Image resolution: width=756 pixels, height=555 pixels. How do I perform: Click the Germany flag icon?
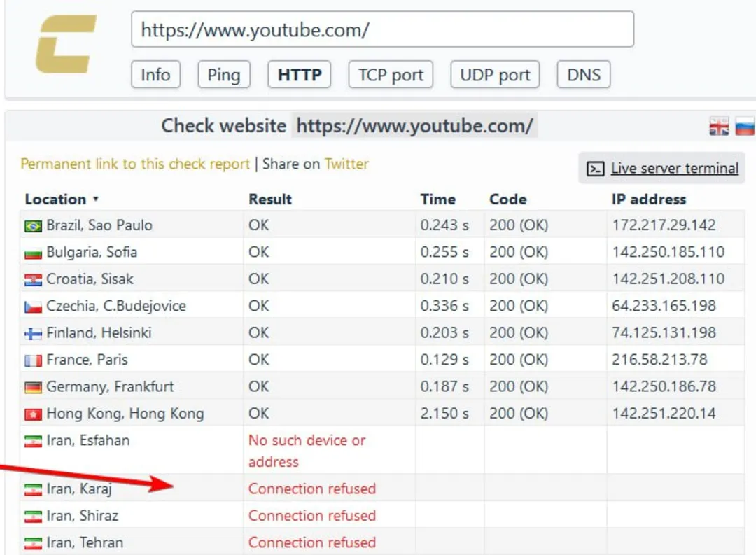pos(33,387)
